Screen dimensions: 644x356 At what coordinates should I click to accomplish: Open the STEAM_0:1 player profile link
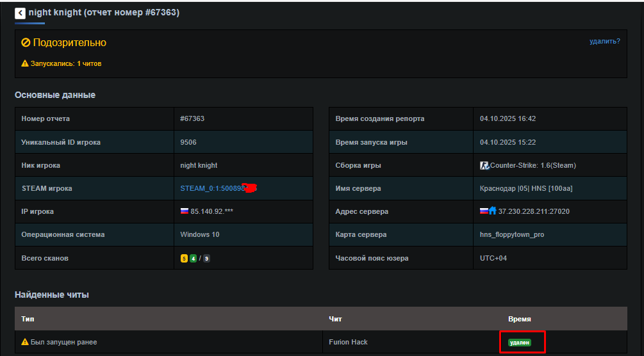tap(213, 188)
